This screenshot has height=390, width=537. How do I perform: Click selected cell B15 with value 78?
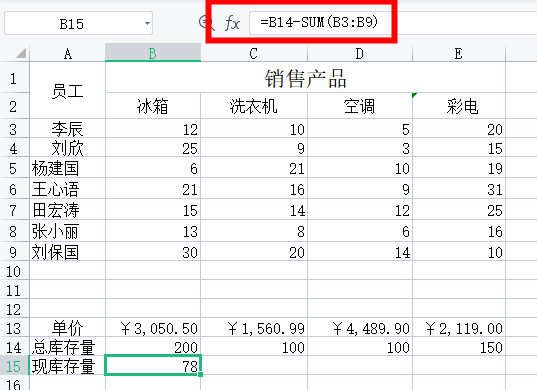[153, 366]
